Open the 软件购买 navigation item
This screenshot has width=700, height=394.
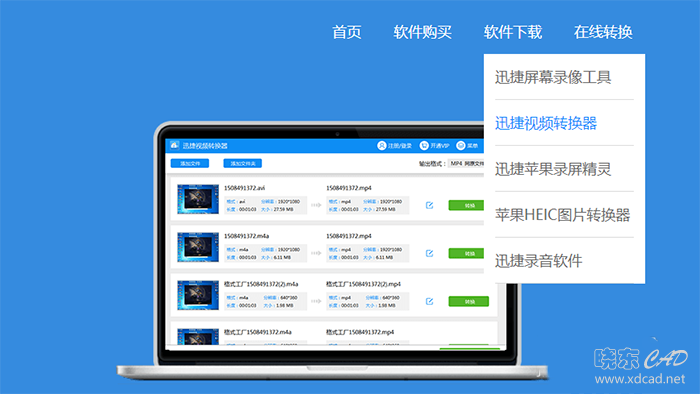[x=422, y=32]
